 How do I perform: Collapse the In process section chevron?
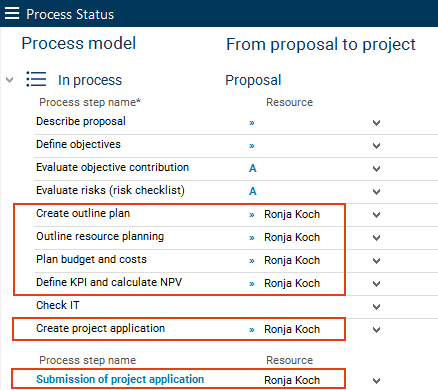coord(10,80)
